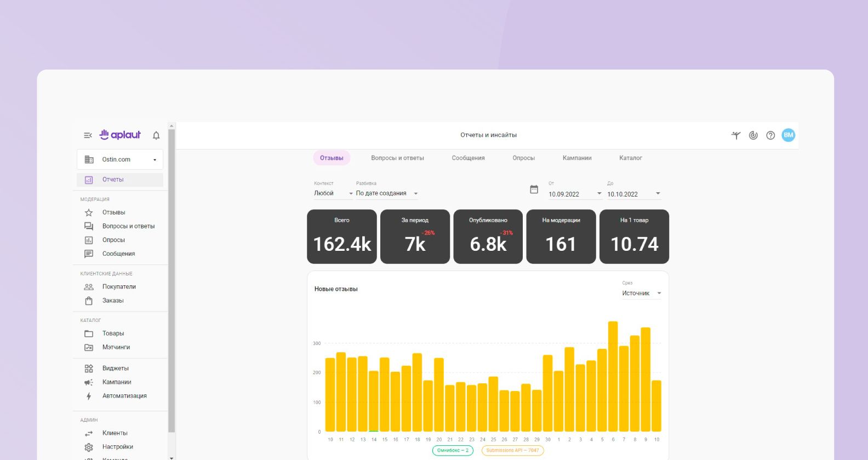Screen dimensions: 868x460
Task: Click the Опубликовано 6.8k stat card
Action: pyautogui.click(x=488, y=237)
